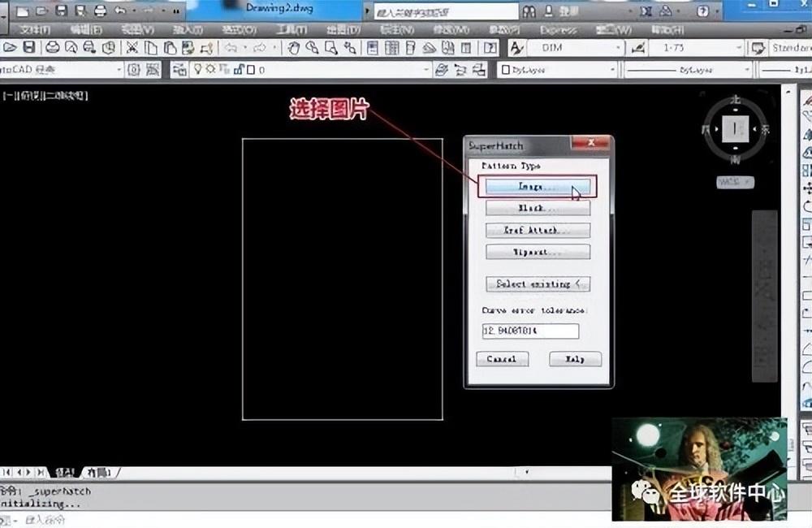Click the Copy icon in standard toolbar
812x528 pixels.
(x=151, y=48)
